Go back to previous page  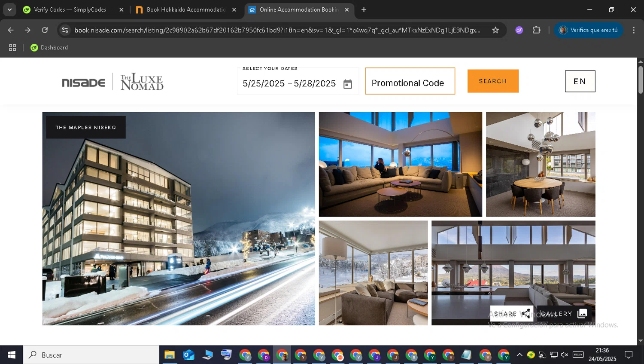(x=11, y=30)
